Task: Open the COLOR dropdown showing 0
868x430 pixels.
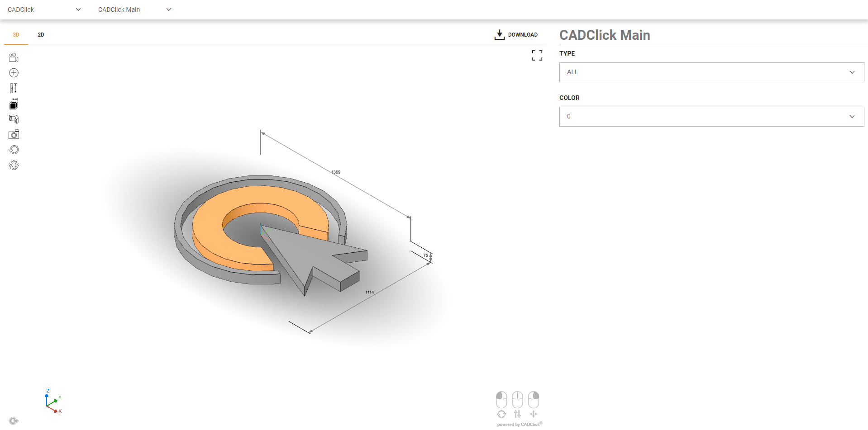Action: 711,117
